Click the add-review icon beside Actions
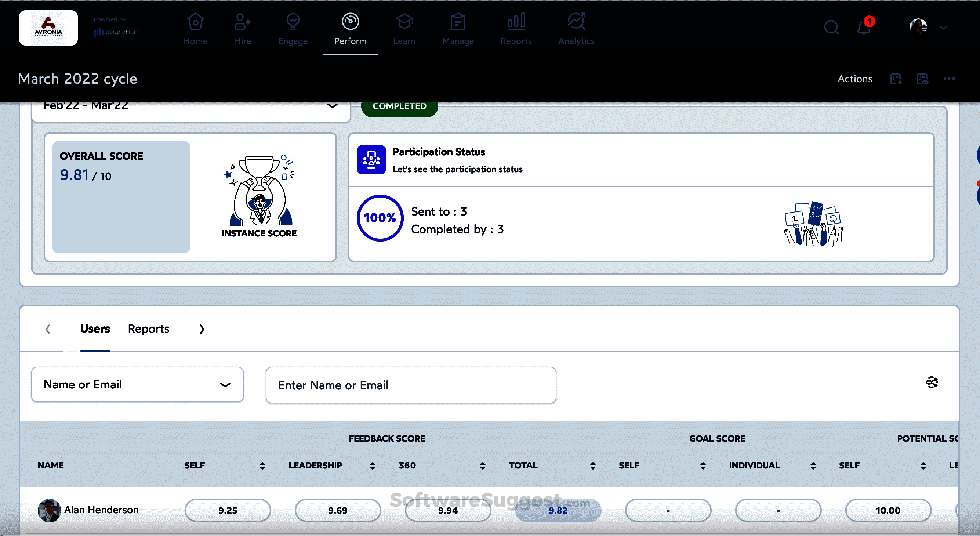Image resolution: width=980 pixels, height=536 pixels. 896,79
